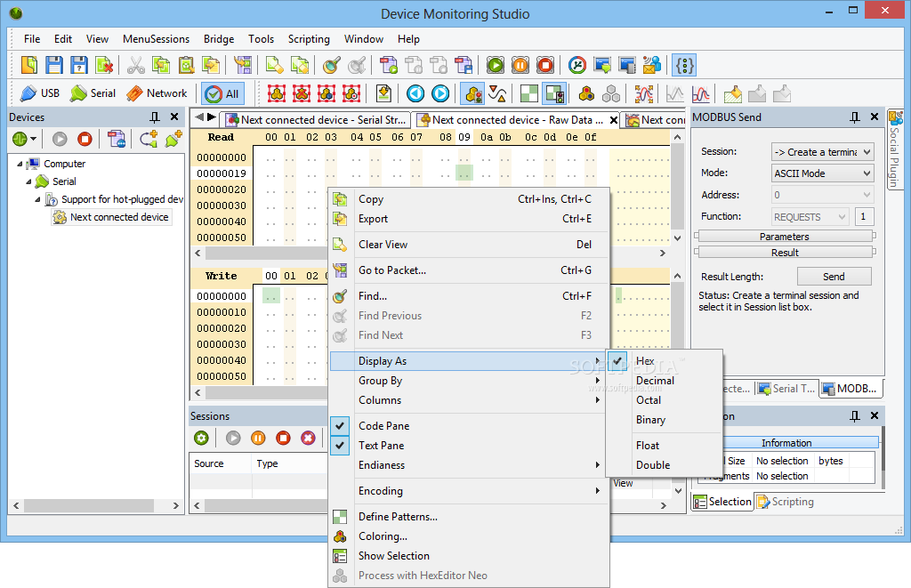Open the Social Plugin side tab
The image size is (911, 588).
895,150
